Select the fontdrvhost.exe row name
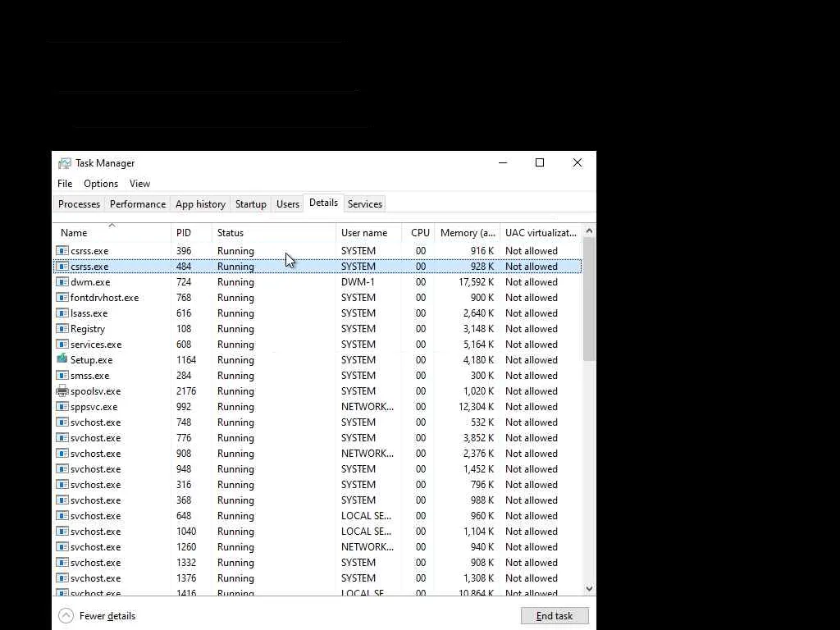Screen dimensions: 840x630 104,297
